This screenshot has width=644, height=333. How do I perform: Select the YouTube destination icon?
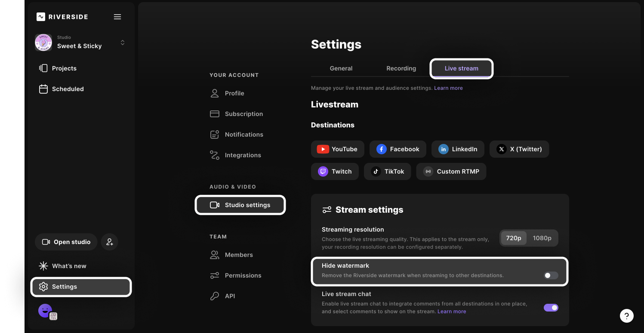point(323,149)
